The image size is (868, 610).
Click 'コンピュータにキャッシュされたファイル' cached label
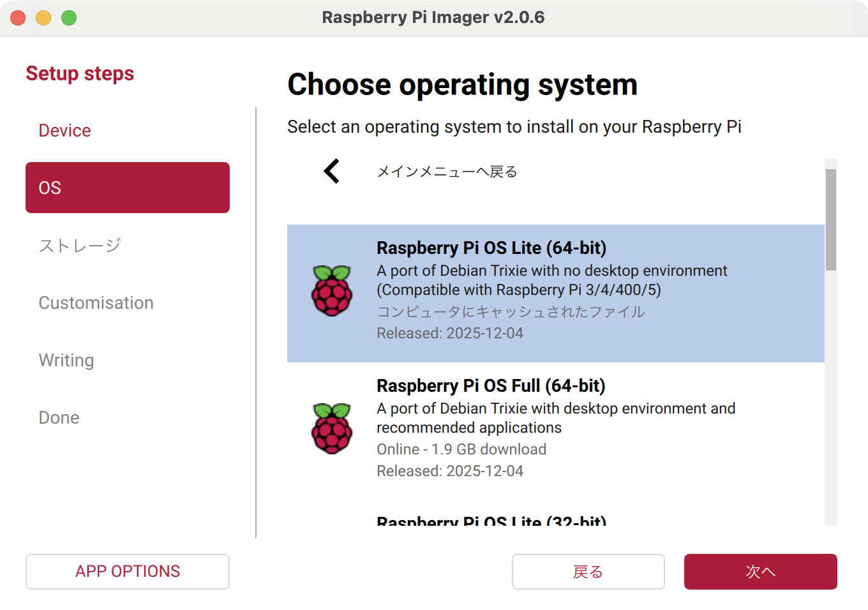[x=511, y=311]
